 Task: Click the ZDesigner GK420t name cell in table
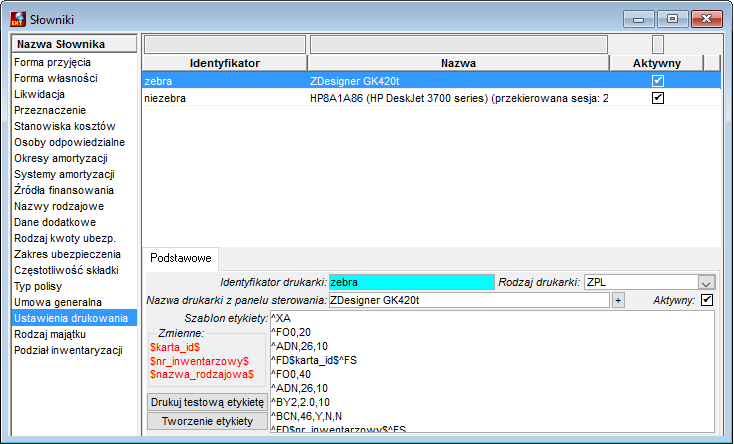coord(459,81)
